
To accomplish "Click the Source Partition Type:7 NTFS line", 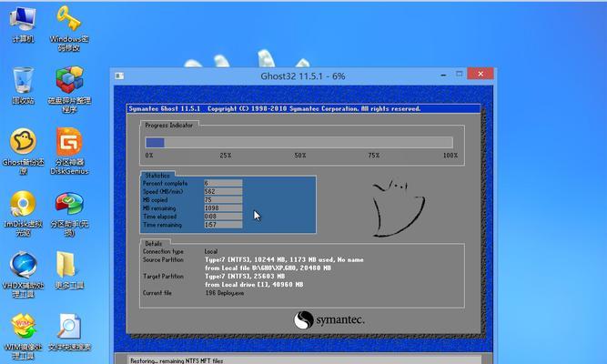I will (284, 260).
